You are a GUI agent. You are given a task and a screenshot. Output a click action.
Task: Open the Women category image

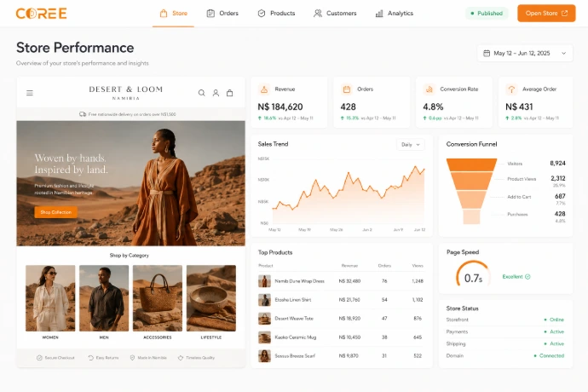[50, 298]
